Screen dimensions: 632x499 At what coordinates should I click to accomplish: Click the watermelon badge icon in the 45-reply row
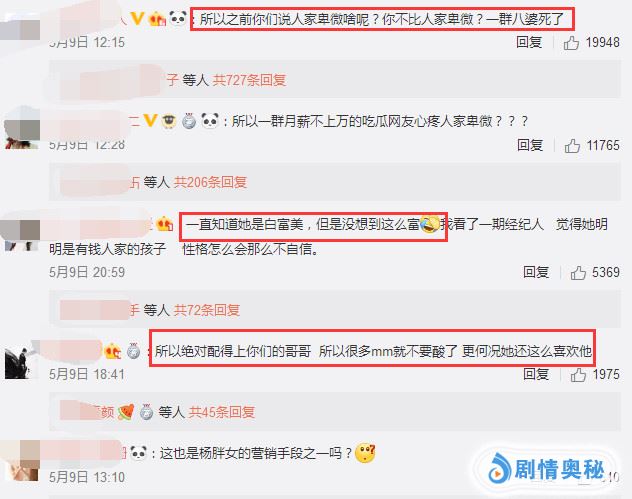coord(126,412)
